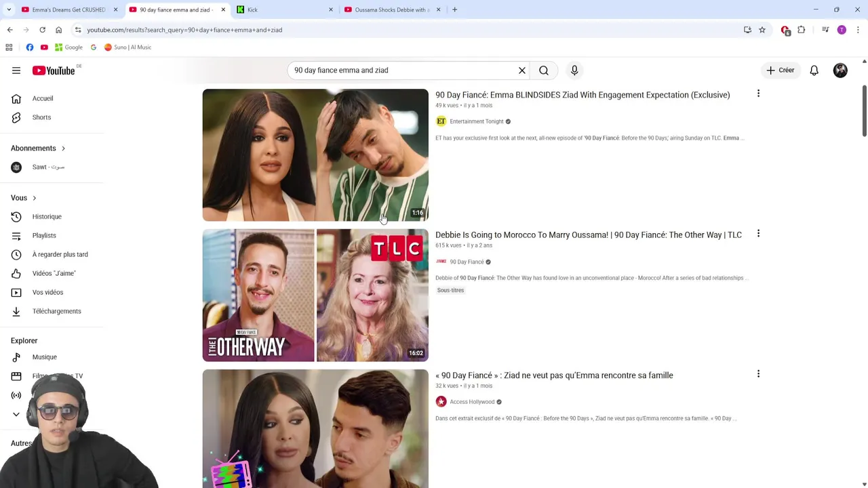Screen dimensions: 868x488
Task: Open the 90 Day Fiancé channel avatar
Action: pyautogui.click(x=441, y=262)
